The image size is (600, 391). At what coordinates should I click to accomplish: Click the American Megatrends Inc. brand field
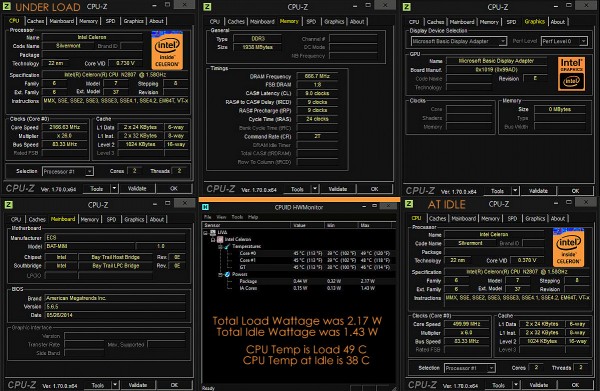pyautogui.click(x=115, y=298)
